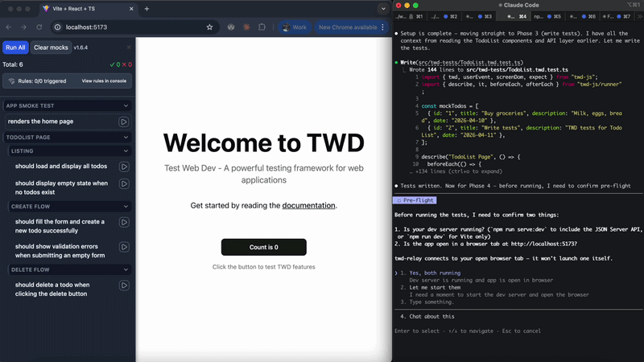
Task: Click the failed count red X
Action: pos(127,64)
